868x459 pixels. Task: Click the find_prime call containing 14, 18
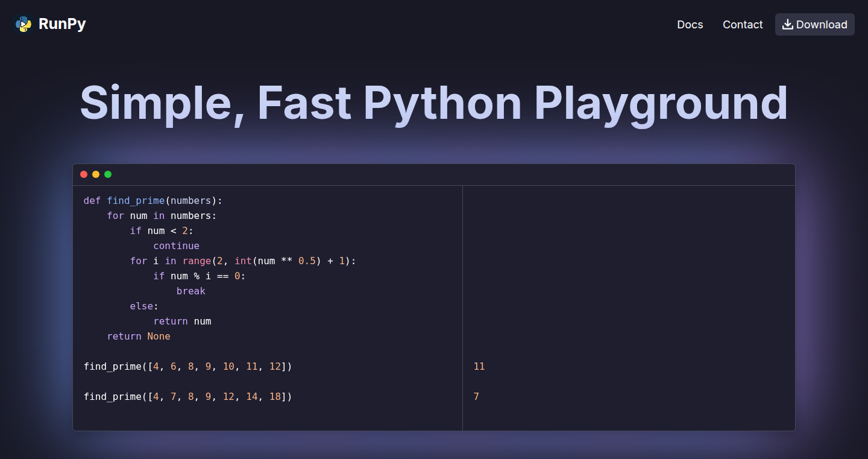pos(188,396)
